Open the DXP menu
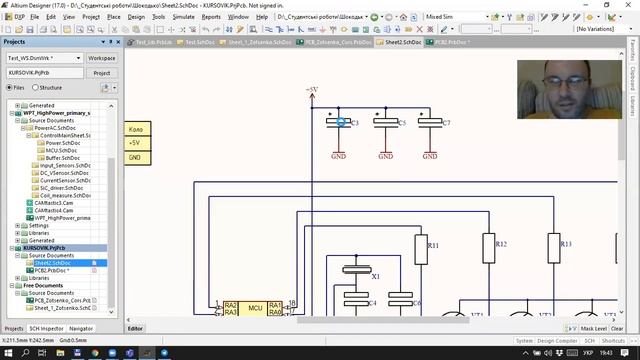Image resolution: width=640 pixels, height=360 pixels. (15, 17)
